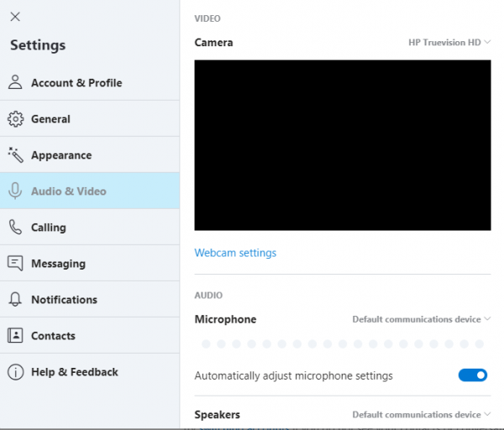Click the Calling phone icon

[15, 227]
